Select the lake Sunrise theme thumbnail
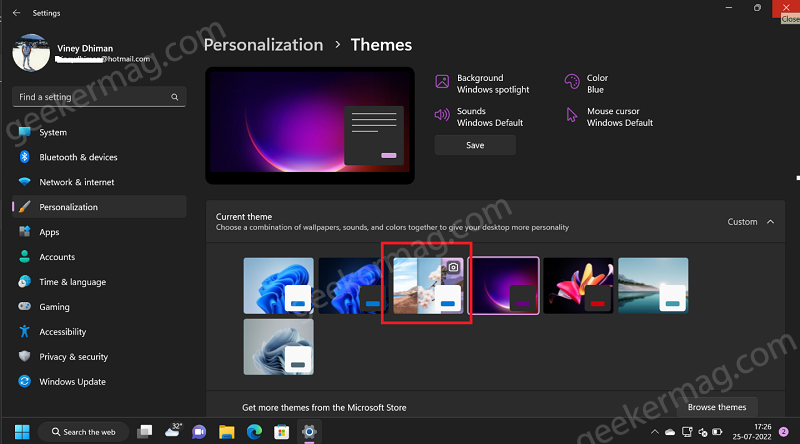800x444 pixels. [x=653, y=285]
